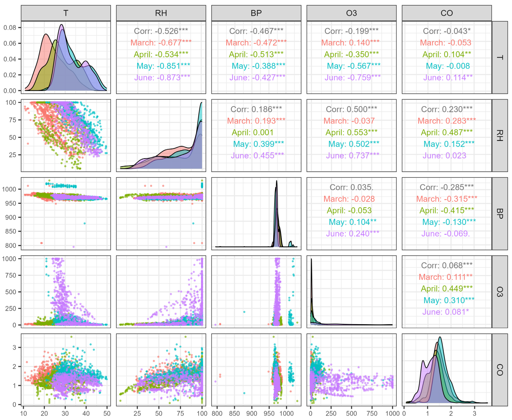Select the text 'Corr: -0.526***'

(161, 31)
